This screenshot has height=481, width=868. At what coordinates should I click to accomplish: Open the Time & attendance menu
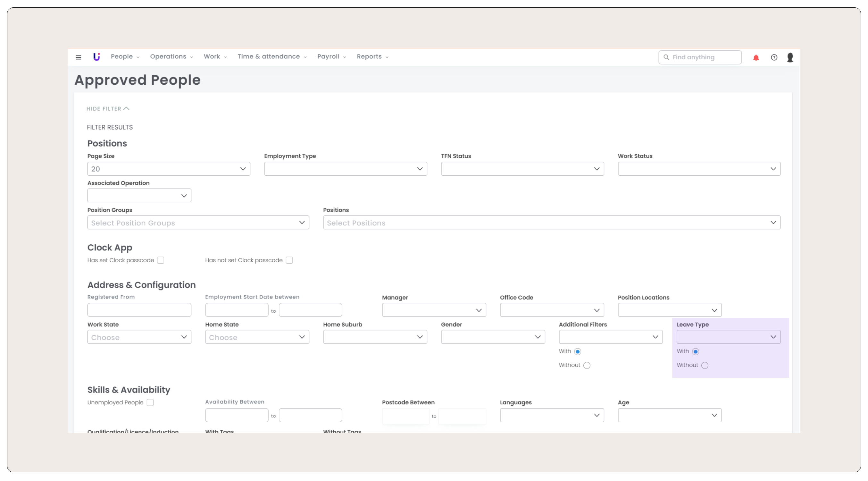272,57
